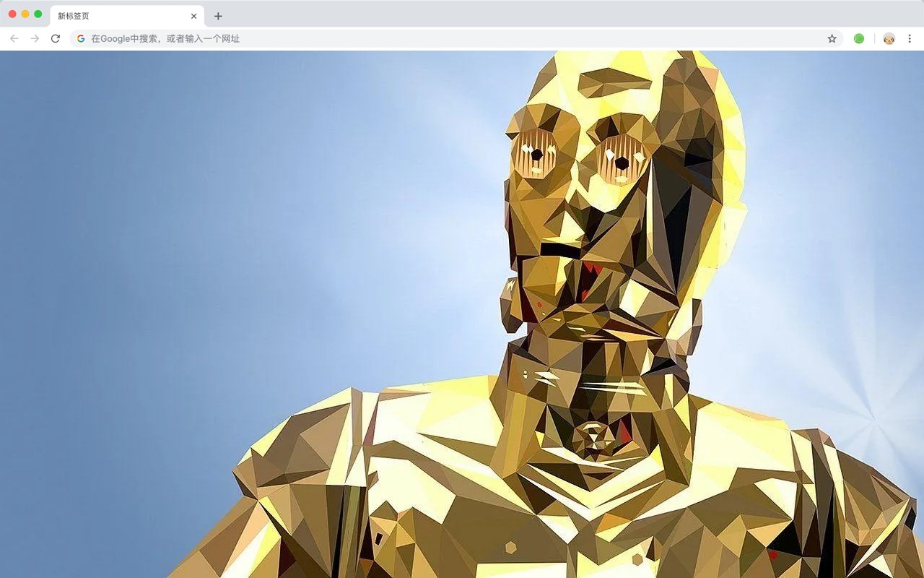The width and height of the screenshot is (924, 578).
Task: Reload the current page
Action: [x=56, y=38]
